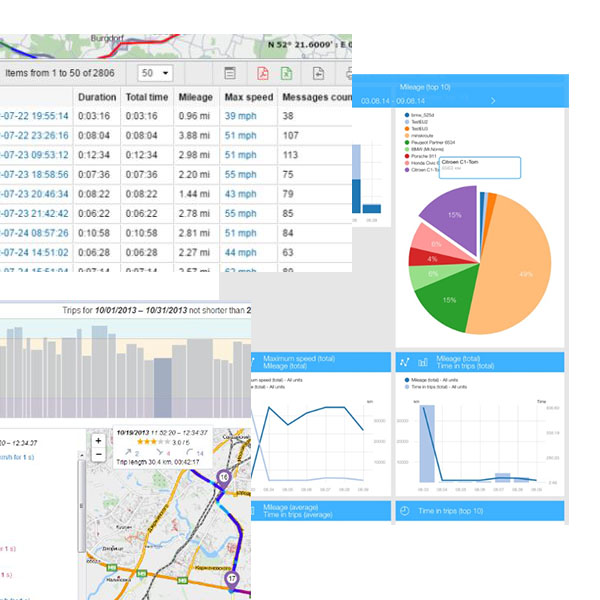Zoom out on the trips map
Viewport: 600px width, 600px height.
click(x=98, y=454)
